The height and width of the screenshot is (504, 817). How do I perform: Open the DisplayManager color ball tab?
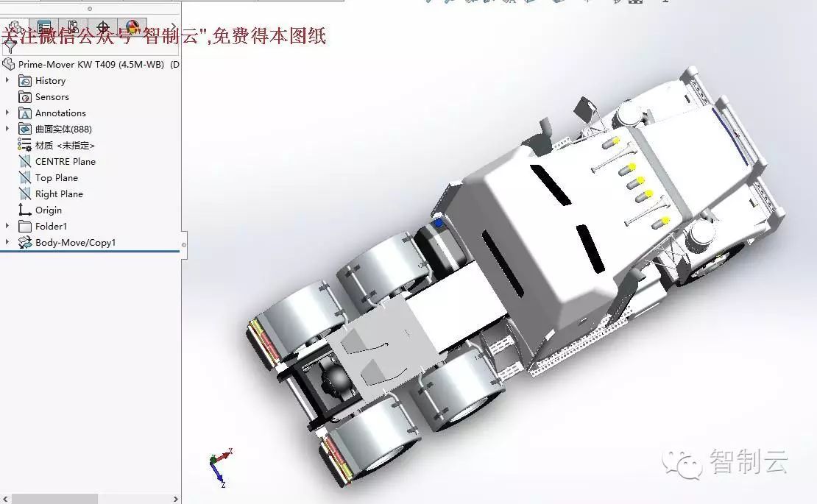[132, 27]
